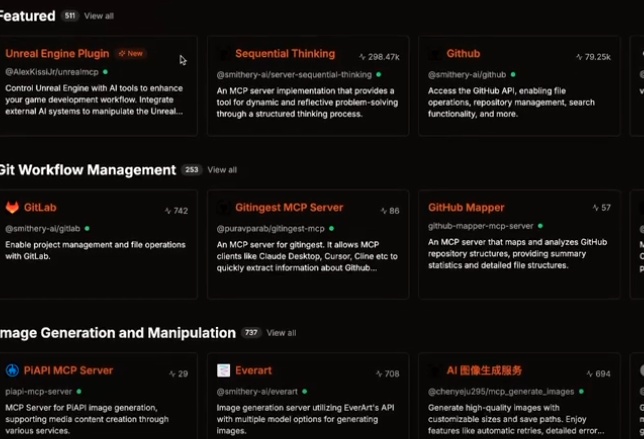Click the Everart description text
This screenshot has width=644, height=439.
305,419
